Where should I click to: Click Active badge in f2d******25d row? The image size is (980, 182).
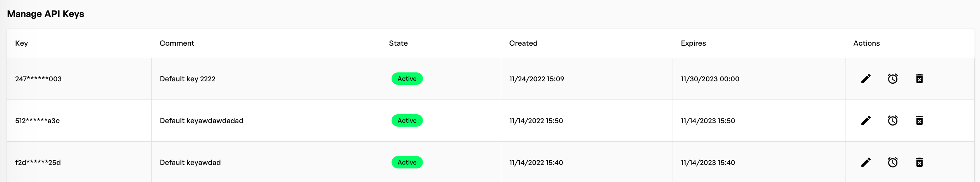tap(407, 163)
